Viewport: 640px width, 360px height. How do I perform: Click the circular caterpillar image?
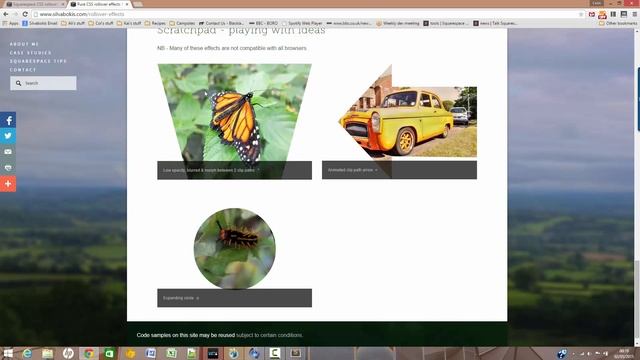click(x=235, y=248)
